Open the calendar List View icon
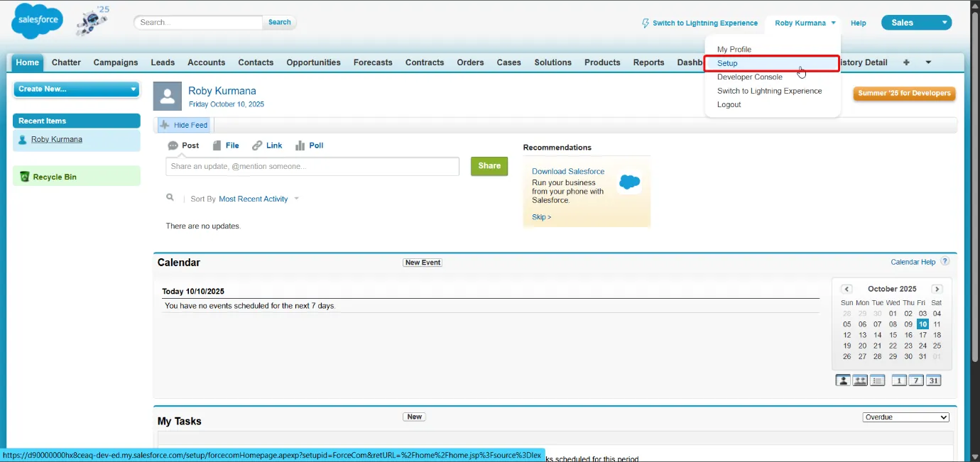The image size is (980, 462). [878, 380]
